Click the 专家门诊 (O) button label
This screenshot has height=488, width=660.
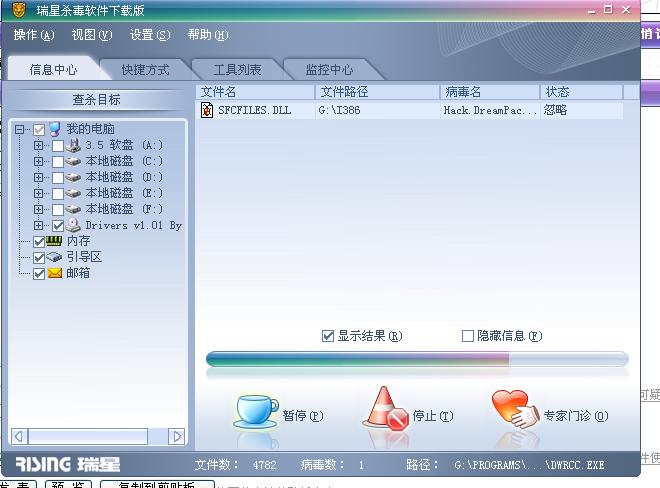point(576,416)
